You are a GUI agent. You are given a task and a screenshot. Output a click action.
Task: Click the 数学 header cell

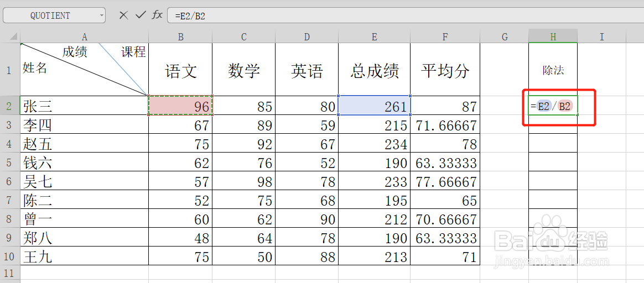tap(244, 70)
